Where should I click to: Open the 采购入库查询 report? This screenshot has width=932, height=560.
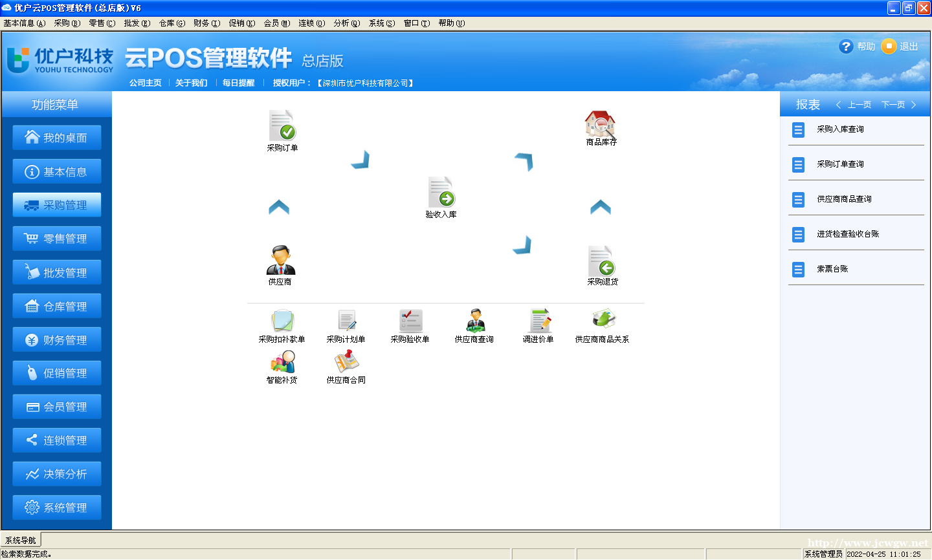point(840,129)
